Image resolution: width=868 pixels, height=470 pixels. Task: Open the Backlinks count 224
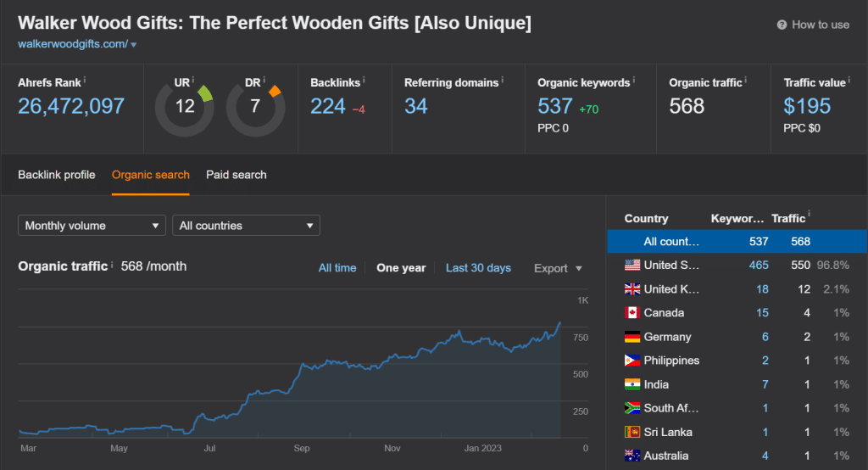tap(328, 106)
